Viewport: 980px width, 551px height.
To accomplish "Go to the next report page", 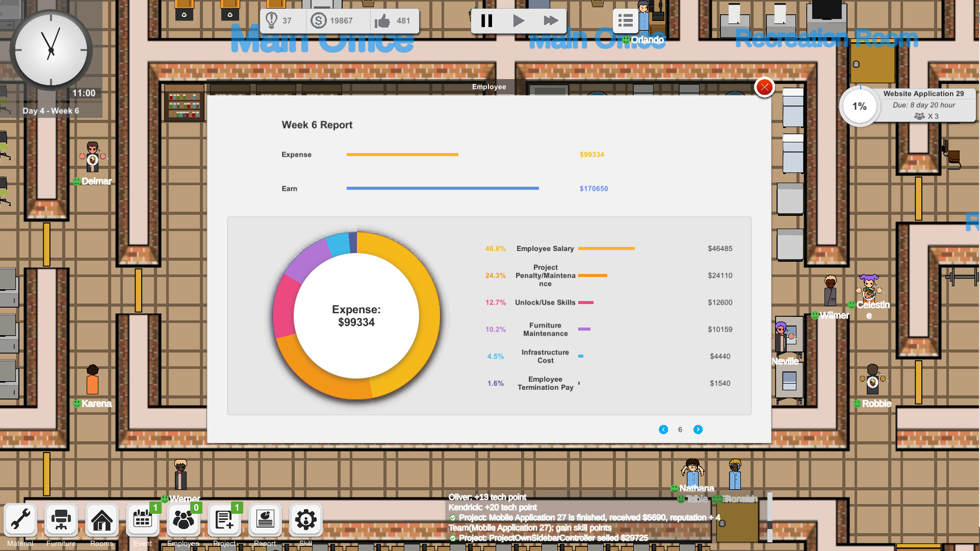I will pos(698,430).
